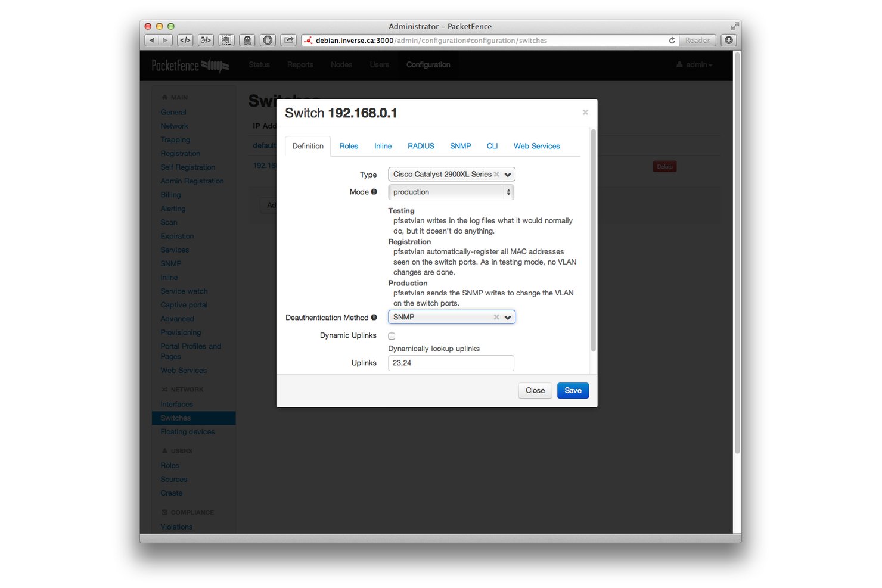Click the Close button
This screenshot has height=588, width=882.
(535, 390)
